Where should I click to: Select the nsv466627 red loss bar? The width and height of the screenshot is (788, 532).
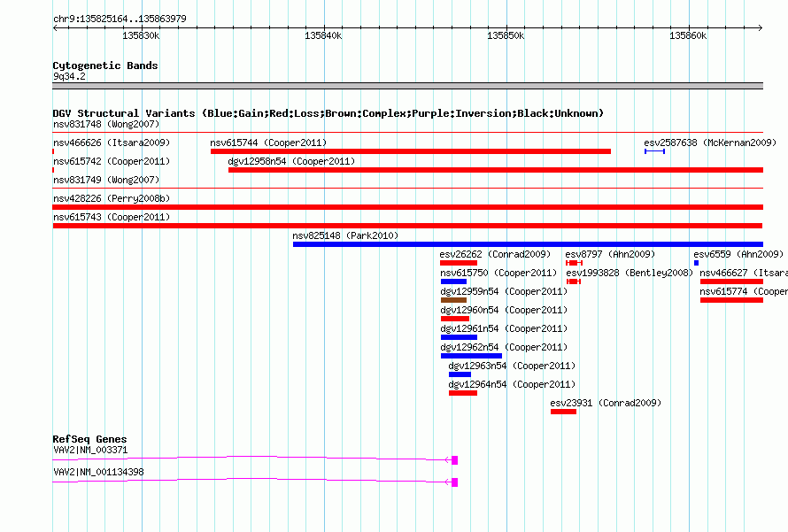731,281
